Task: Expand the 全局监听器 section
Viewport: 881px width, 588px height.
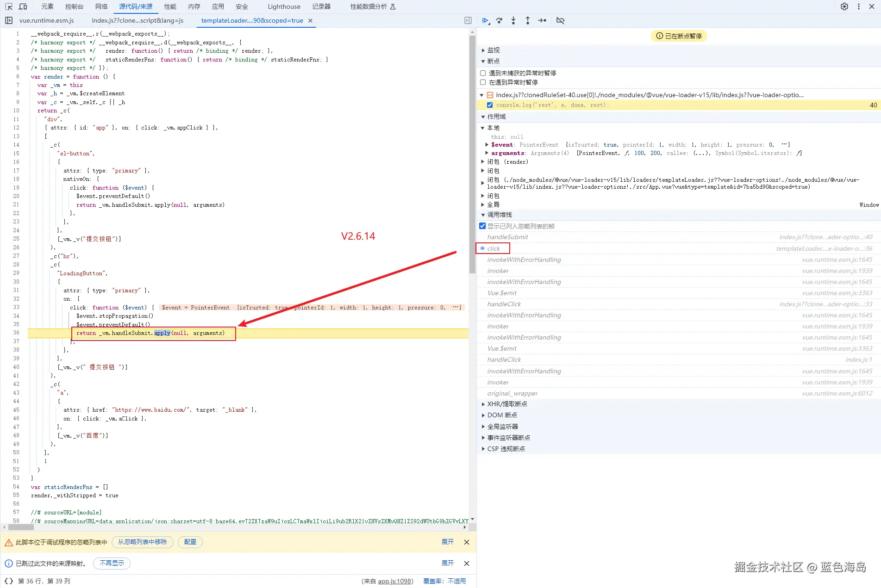Action: 483,427
